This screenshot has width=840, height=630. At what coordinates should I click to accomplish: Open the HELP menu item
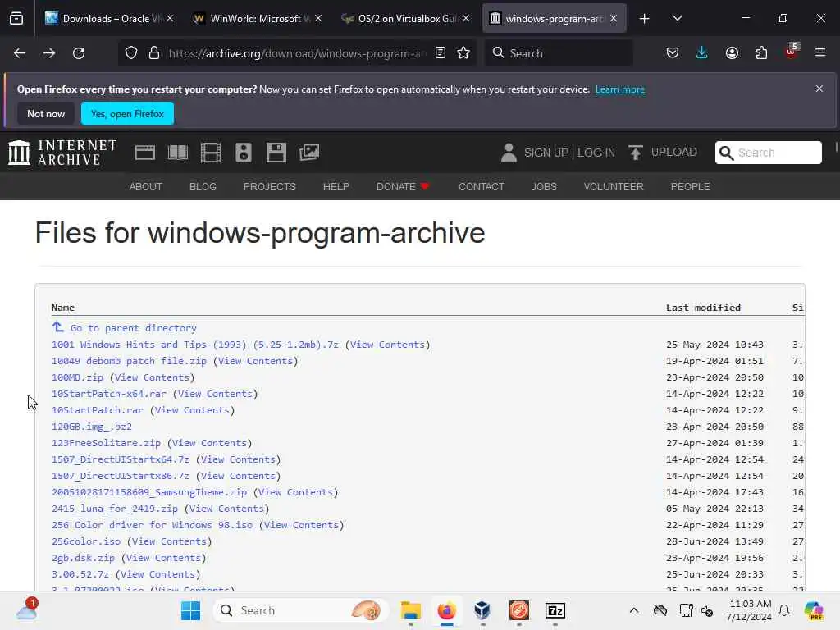click(336, 186)
